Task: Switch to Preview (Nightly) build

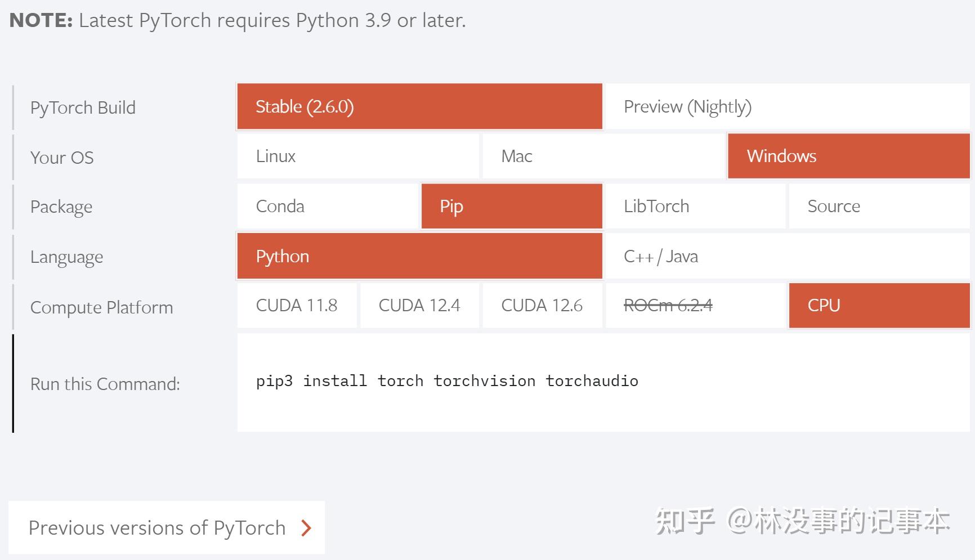Action: [688, 106]
